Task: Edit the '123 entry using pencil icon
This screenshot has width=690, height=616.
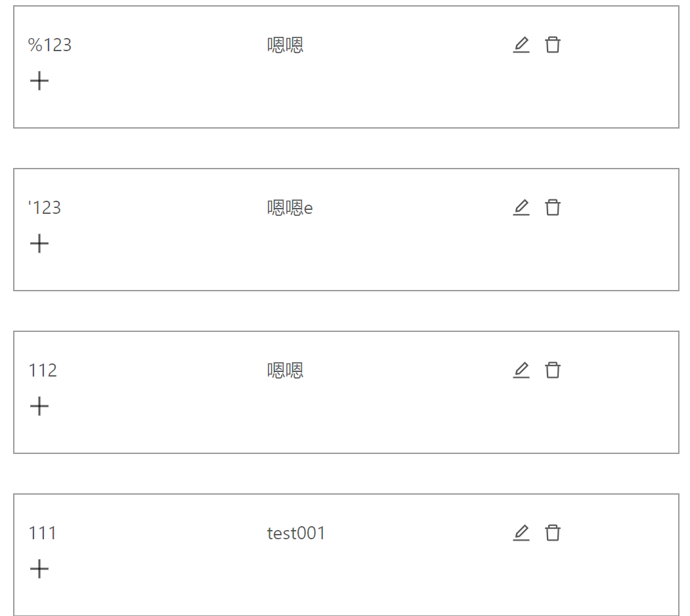Action: point(521,207)
